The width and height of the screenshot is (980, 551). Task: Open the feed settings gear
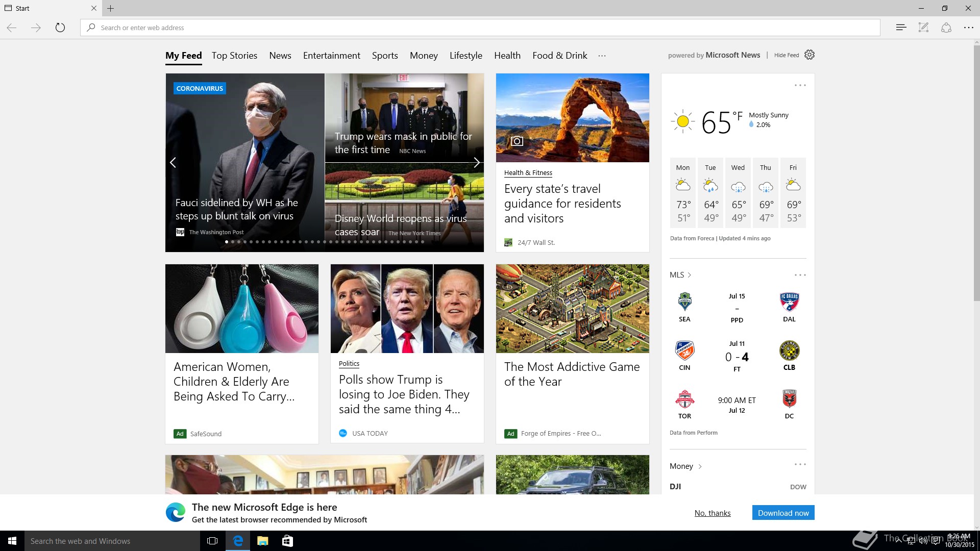(x=810, y=55)
